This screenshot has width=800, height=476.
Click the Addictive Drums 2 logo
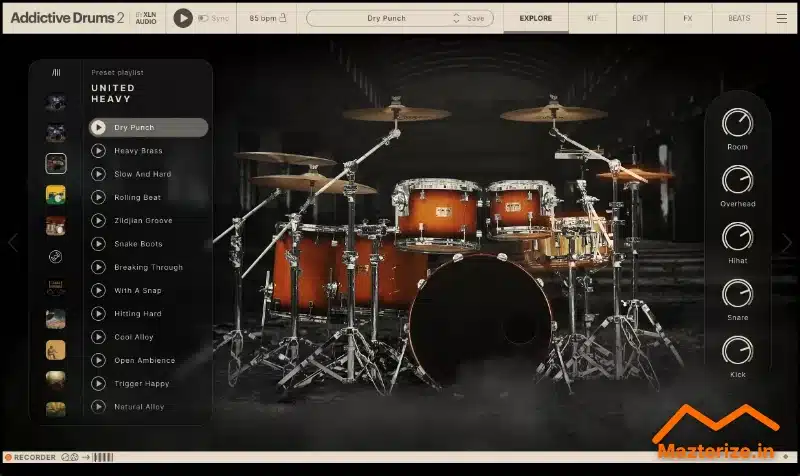point(67,18)
